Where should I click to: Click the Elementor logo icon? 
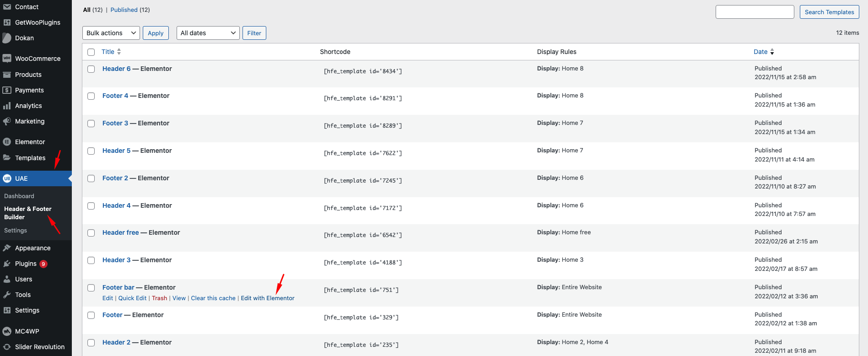pos(7,142)
